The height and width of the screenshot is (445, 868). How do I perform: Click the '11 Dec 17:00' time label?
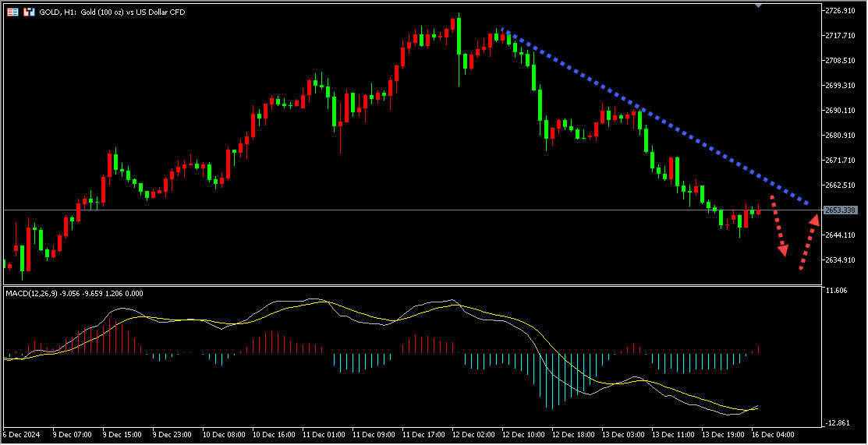coord(423,434)
